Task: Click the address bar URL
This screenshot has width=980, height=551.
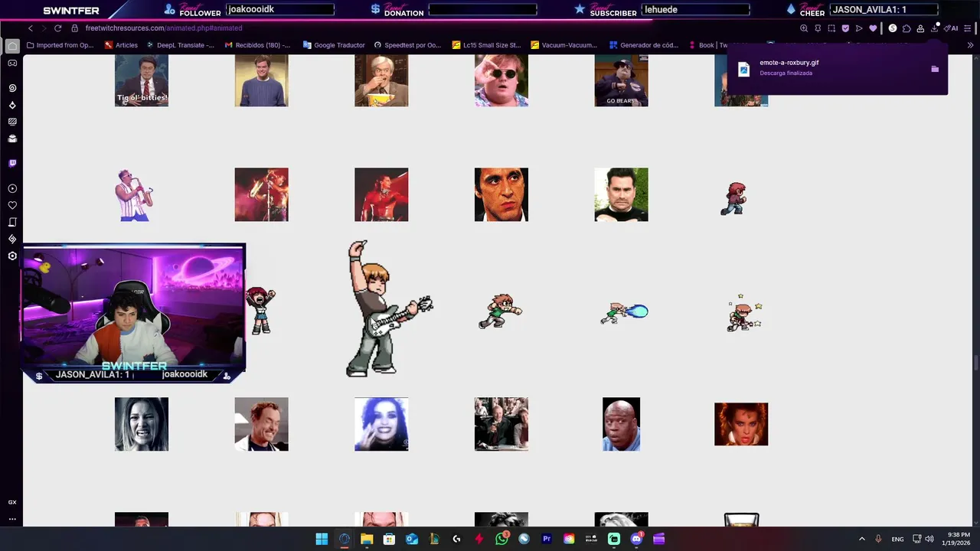Action: 164,28
